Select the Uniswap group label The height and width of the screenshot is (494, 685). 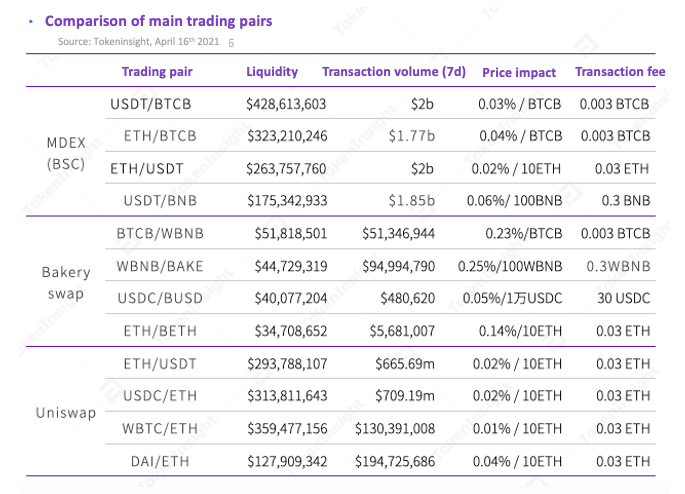(65, 411)
